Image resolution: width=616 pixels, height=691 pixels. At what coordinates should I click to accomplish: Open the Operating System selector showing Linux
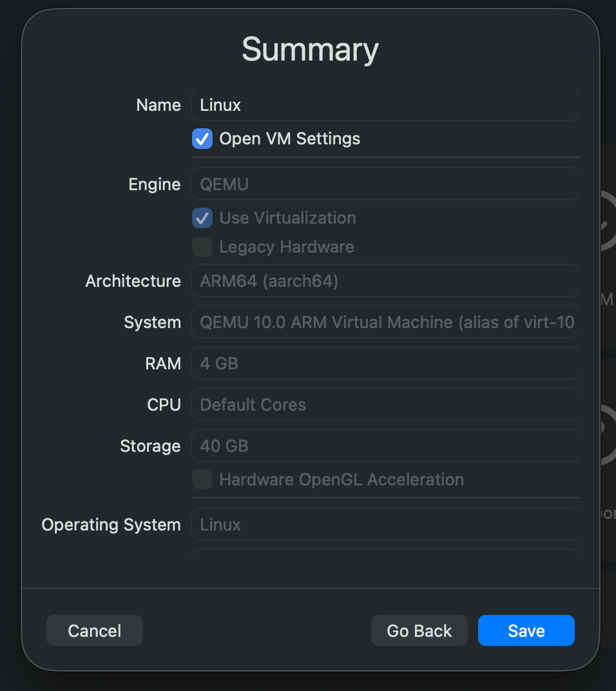point(385,524)
